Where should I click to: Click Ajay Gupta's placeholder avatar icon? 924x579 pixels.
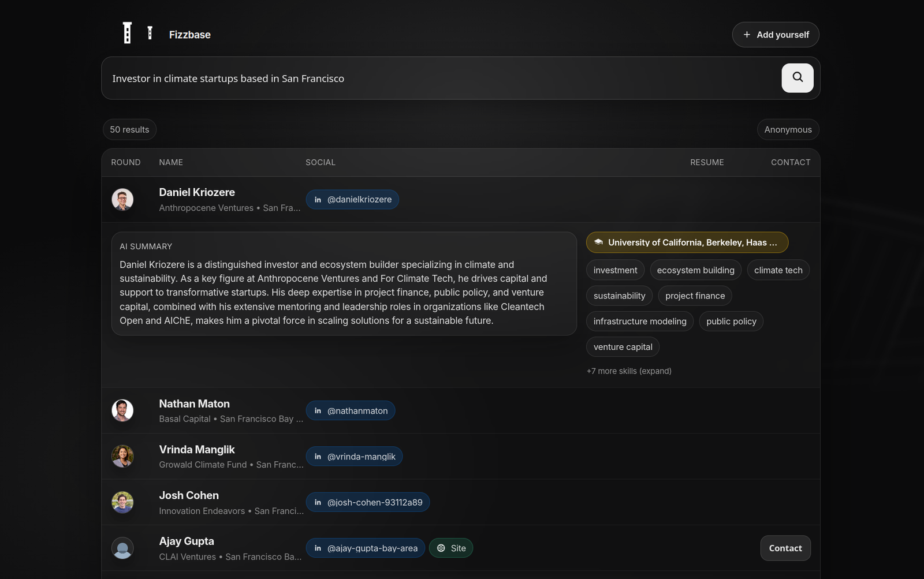[122, 548]
